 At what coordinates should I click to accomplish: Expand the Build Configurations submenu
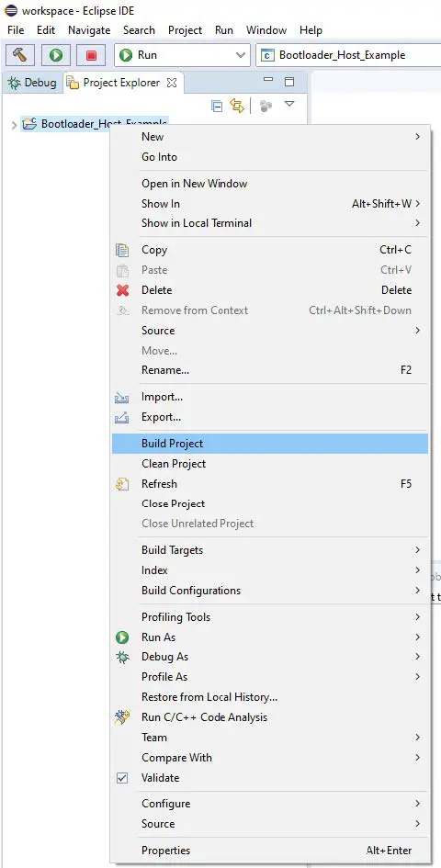click(270, 591)
